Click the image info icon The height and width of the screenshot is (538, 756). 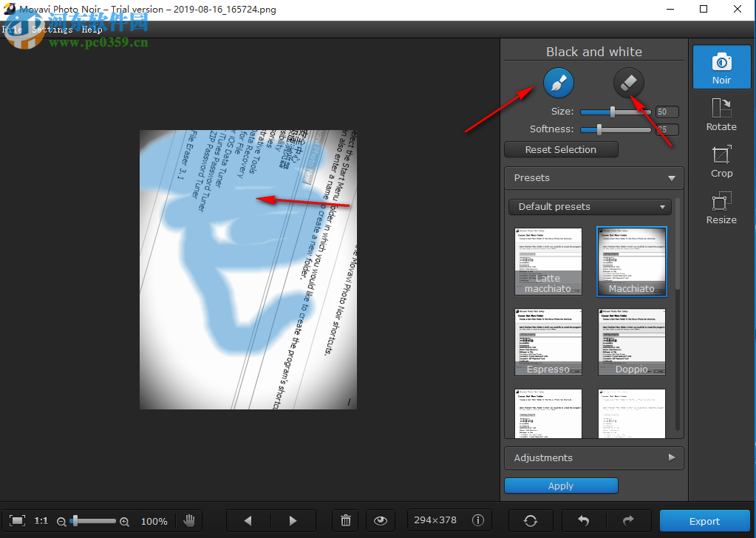(477, 520)
